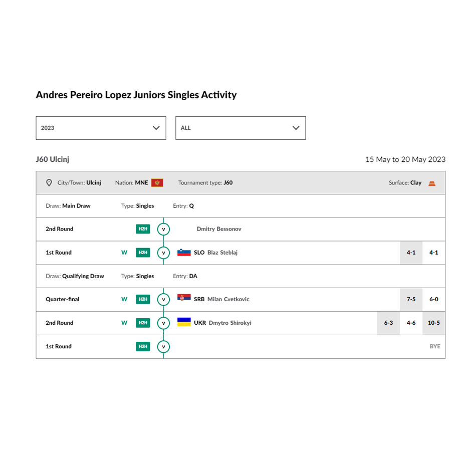Click the location pin icon
The height and width of the screenshot is (451, 476).
pyautogui.click(x=49, y=182)
